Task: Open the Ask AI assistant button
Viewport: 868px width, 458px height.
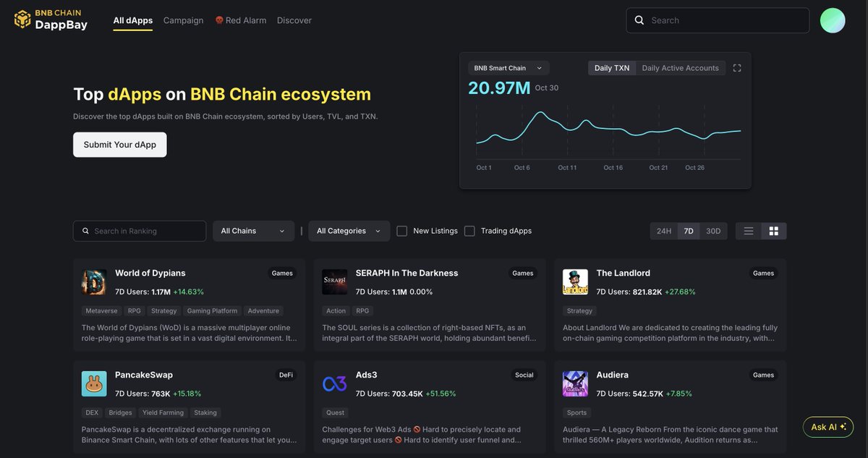Action: tap(828, 427)
